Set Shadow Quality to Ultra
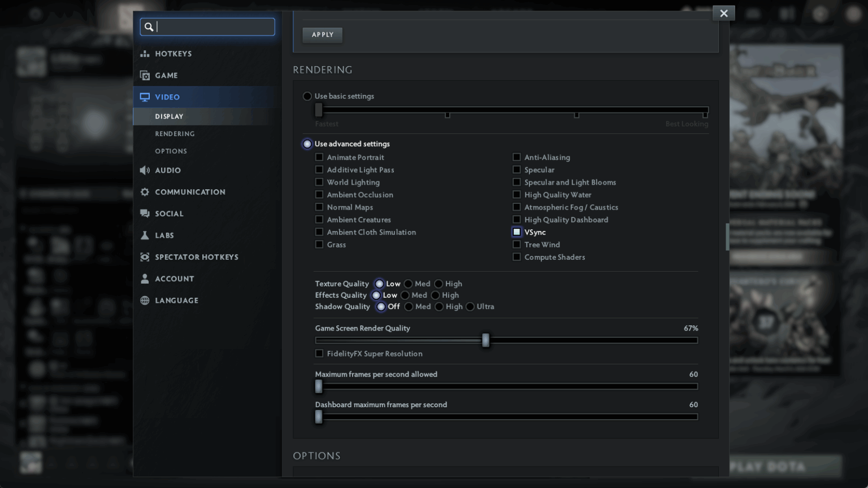Viewport: 868px width, 488px height. pyautogui.click(x=470, y=307)
